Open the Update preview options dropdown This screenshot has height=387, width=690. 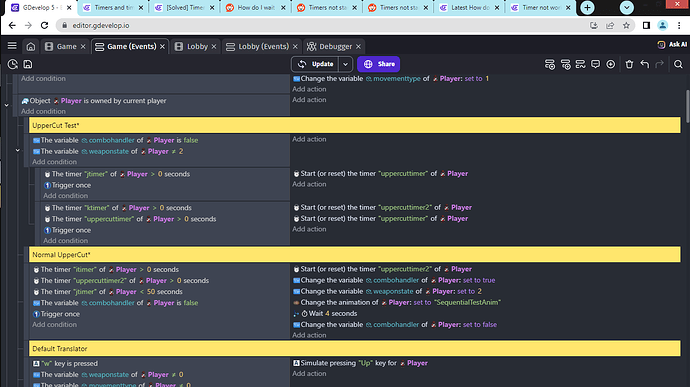click(x=345, y=64)
